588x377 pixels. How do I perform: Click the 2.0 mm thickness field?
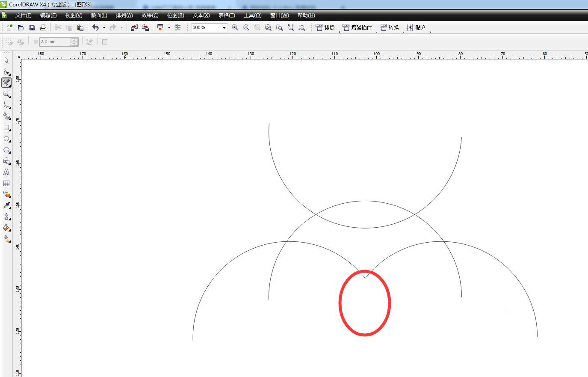[x=54, y=42]
